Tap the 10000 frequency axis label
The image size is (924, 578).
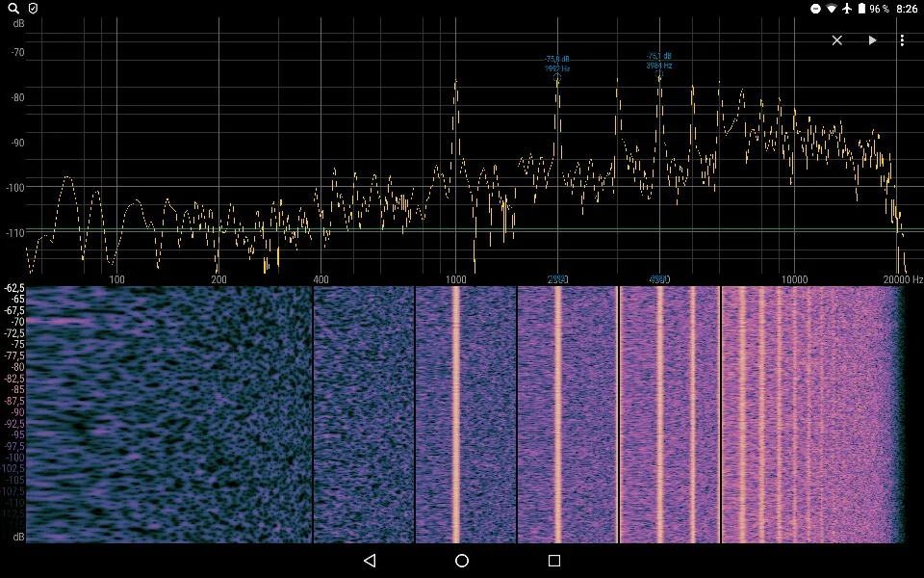pos(794,279)
